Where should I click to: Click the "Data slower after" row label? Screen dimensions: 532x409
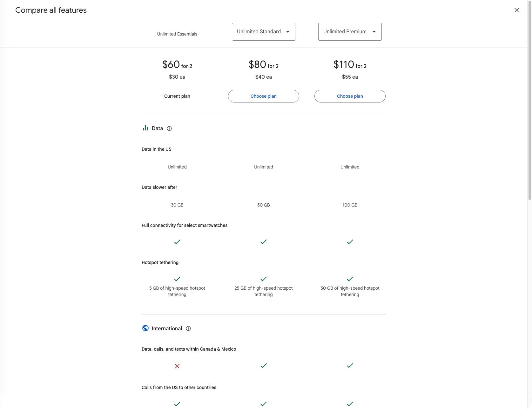[159, 187]
